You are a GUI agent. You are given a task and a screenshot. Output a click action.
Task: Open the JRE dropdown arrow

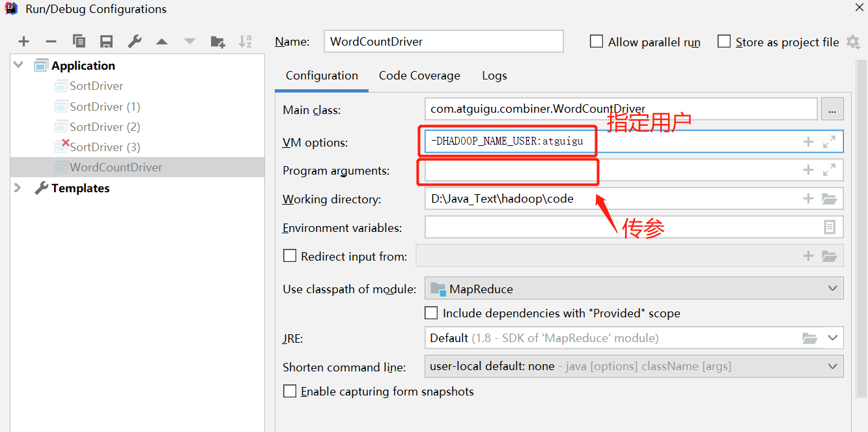tap(832, 338)
